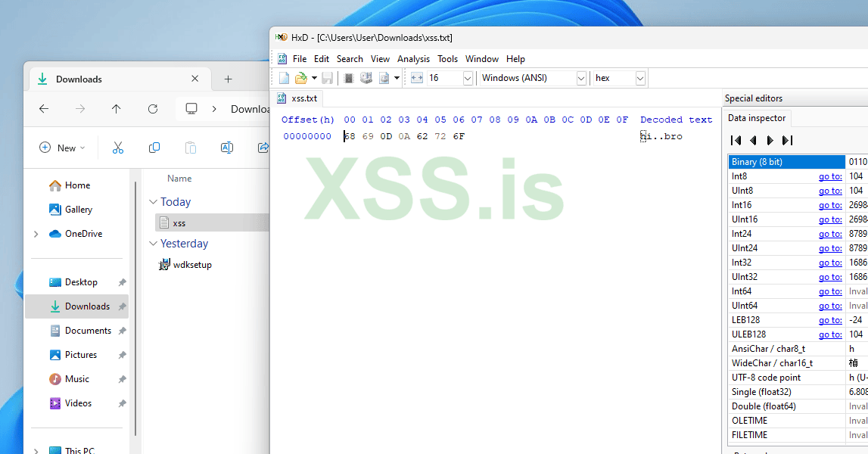The width and height of the screenshot is (868, 454).
Task: Open the Analysis menu in HxD
Action: (x=413, y=59)
